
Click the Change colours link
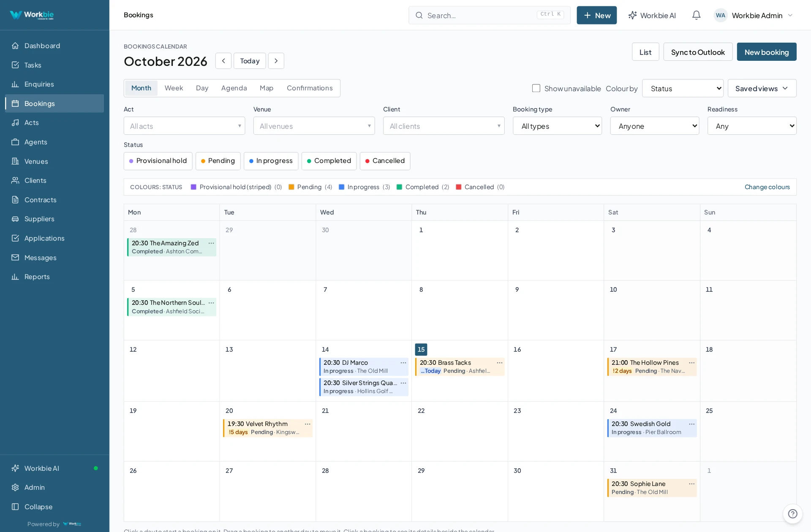click(767, 187)
